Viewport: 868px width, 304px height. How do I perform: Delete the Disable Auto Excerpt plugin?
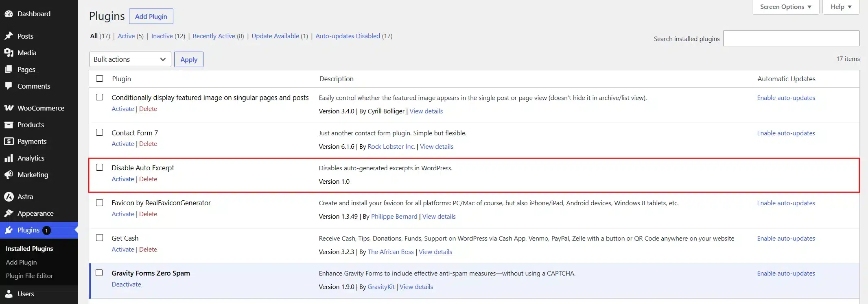point(148,179)
